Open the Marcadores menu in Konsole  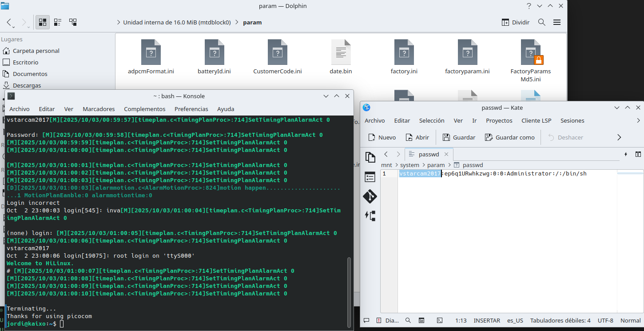coord(99,109)
